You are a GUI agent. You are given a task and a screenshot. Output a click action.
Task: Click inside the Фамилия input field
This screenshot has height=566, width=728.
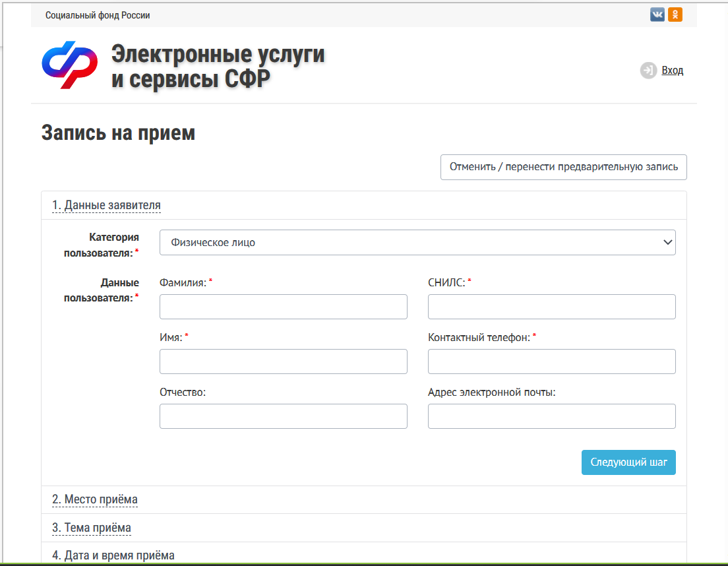(283, 306)
